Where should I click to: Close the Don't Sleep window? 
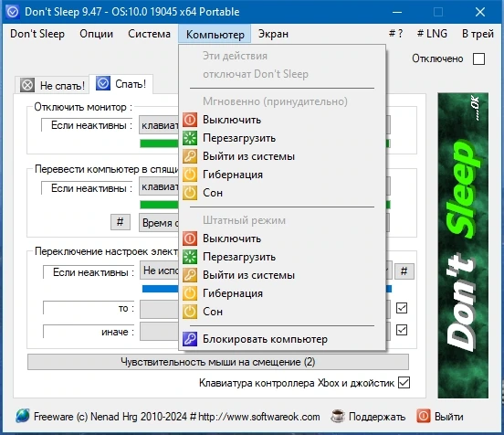pos(480,12)
